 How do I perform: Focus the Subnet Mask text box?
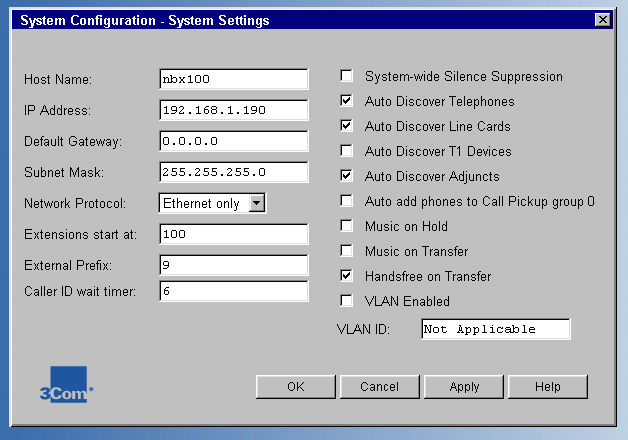(233, 172)
